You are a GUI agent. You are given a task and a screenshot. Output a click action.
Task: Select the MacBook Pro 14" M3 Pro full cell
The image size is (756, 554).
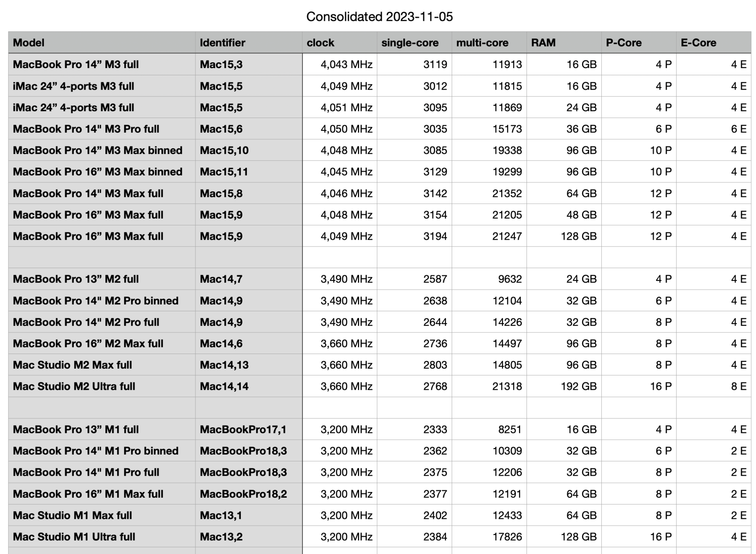pyautogui.click(x=86, y=129)
